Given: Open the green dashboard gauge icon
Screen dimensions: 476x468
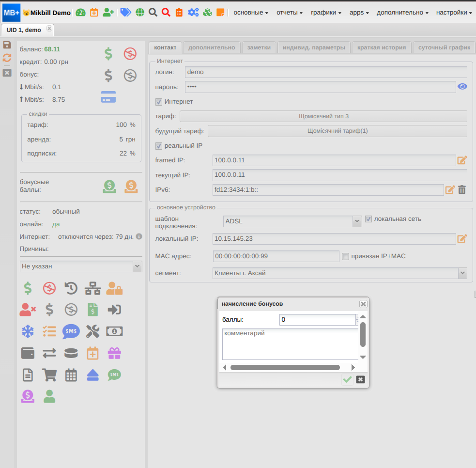Looking at the screenshot, I should tap(80, 13).
